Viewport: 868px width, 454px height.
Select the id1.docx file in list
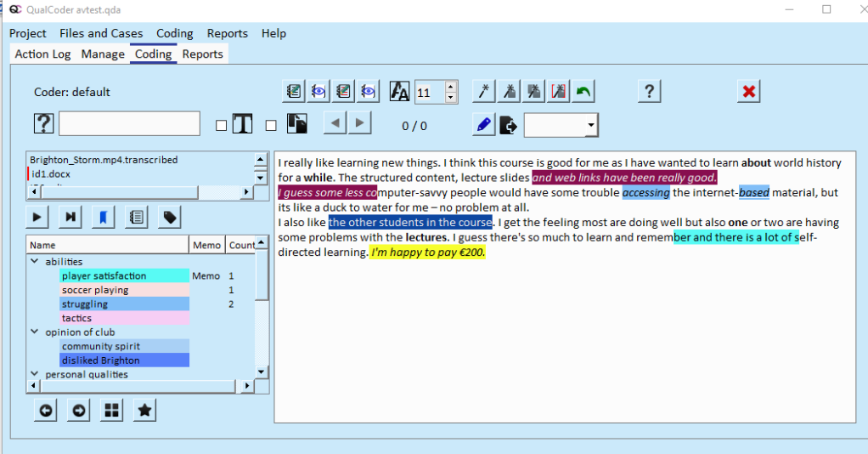coord(53,173)
